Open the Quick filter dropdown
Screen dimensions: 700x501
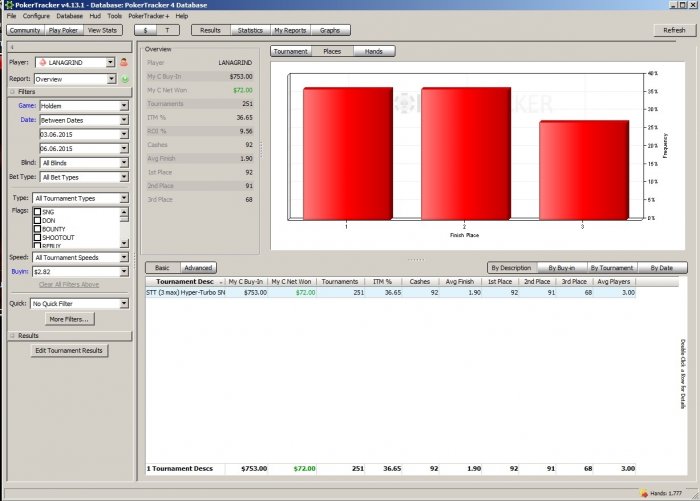124,304
